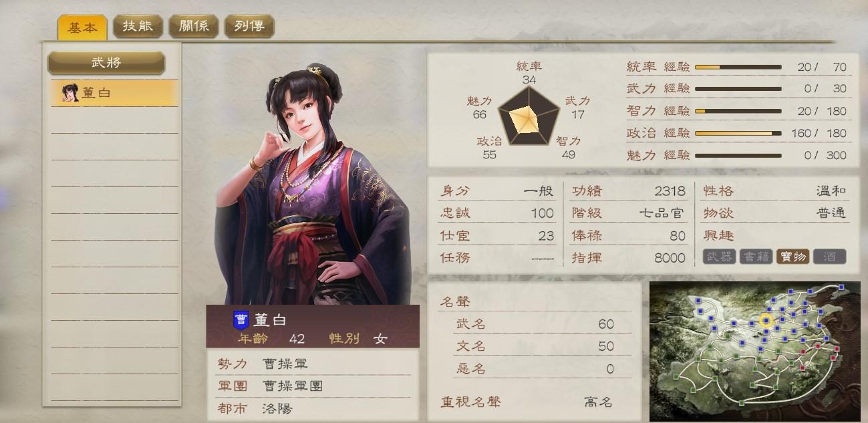Viewport: 868px width, 423px height.
Task: Open the 基本 tab
Action: tap(82, 28)
